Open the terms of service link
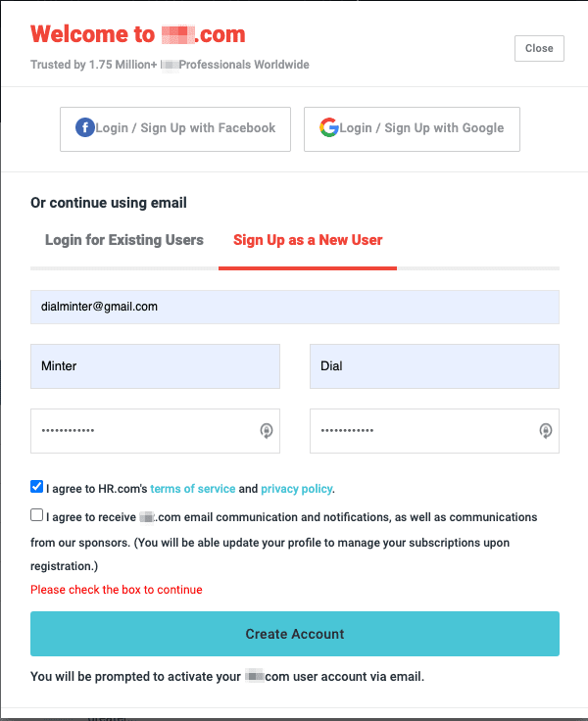Image resolution: width=588 pixels, height=721 pixels. [x=193, y=489]
